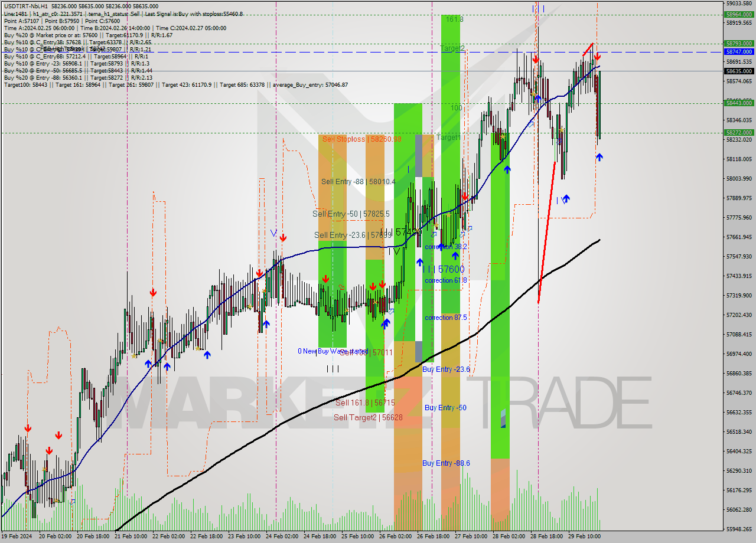This screenshot has height=543, width=756.
Task: Click the '27 Feb 10:00' time axis label
Action: [471, 536]
